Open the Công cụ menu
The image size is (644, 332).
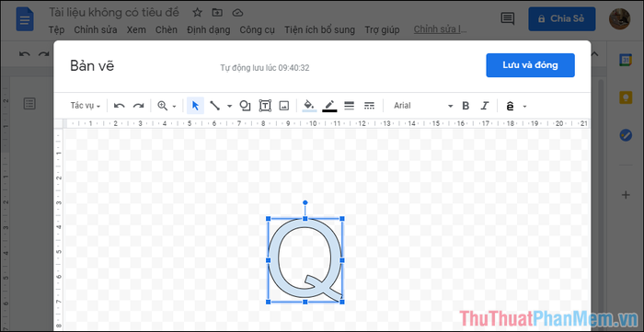tap(257, 30)
